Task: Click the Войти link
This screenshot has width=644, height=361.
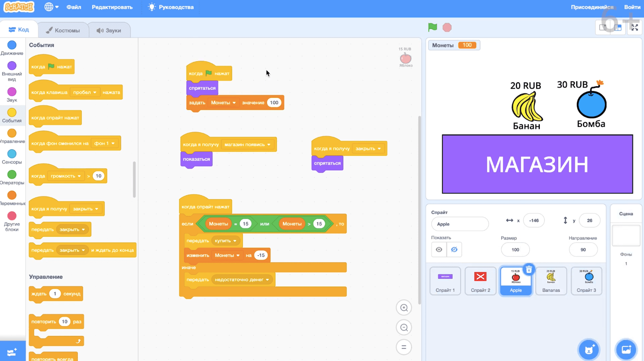Action: (x=632, y=7)
